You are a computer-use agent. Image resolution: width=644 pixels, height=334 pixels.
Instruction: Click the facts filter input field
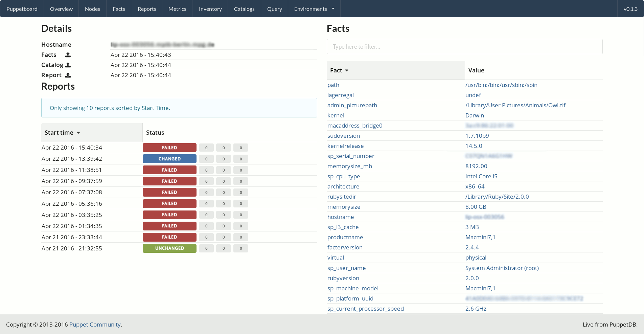click(464, 47)
